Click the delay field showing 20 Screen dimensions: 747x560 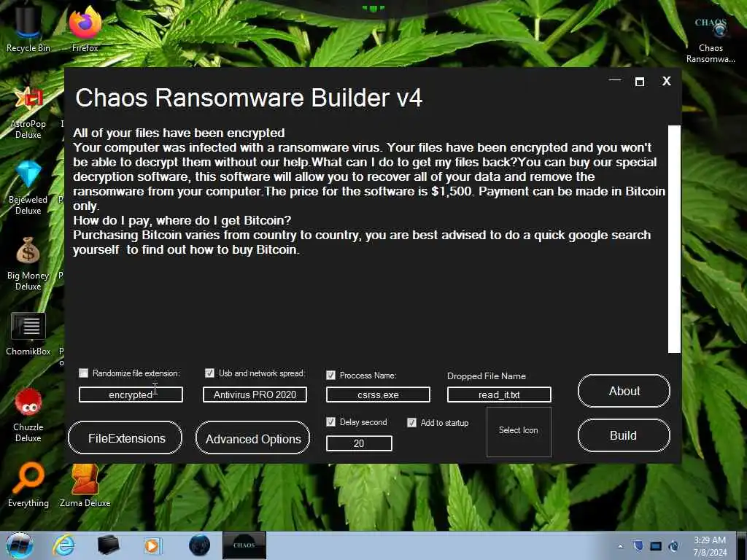pyautogui.click(x=359, y=443)
